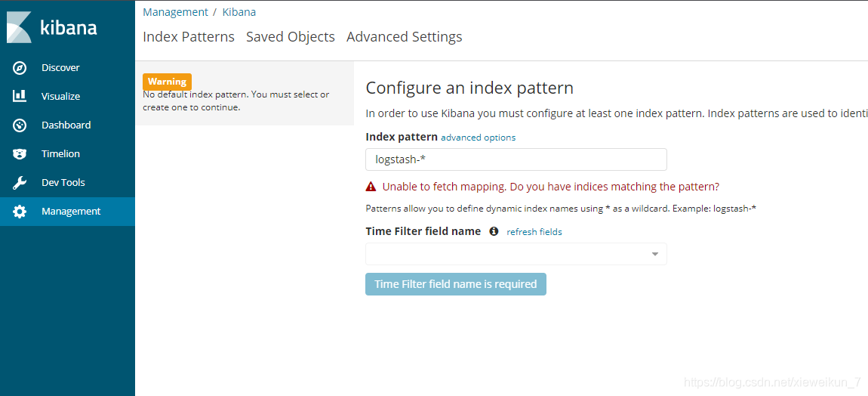
Task: Click the Kibana logo icon
Action: click(20, 27)
